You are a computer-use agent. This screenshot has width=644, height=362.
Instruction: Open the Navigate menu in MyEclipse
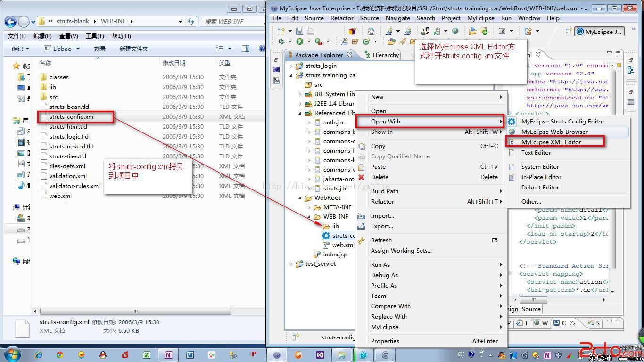[x=397, y=18]
